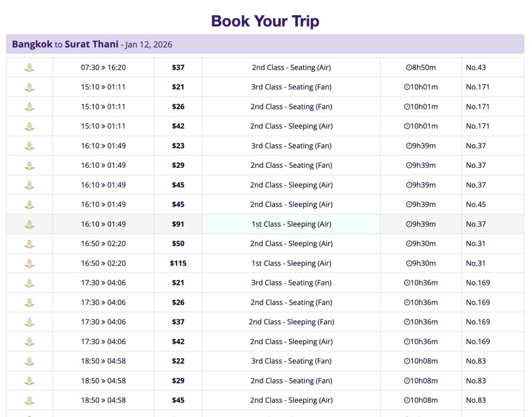Click the Bangkok to Surat Thani route header
The width and height of the screenshot is (532, 417).
(92, 44)
